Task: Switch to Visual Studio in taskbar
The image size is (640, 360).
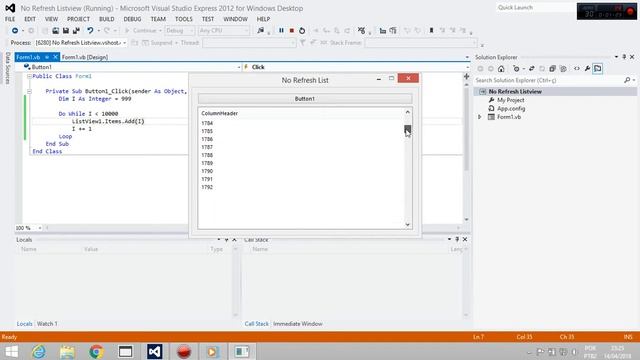Action: click(x=155, y=351)
